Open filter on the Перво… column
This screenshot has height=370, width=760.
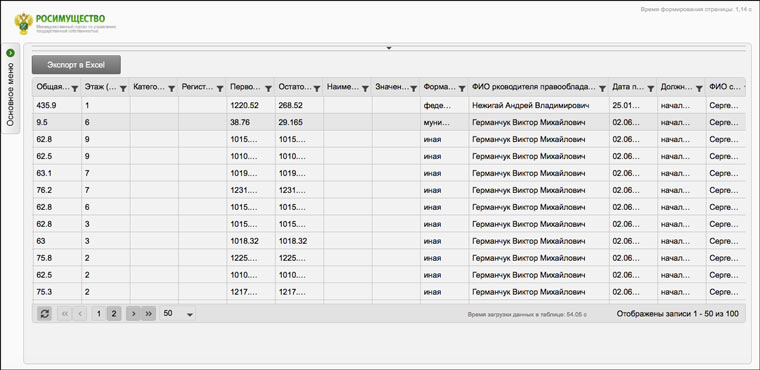tap(268, 89)
